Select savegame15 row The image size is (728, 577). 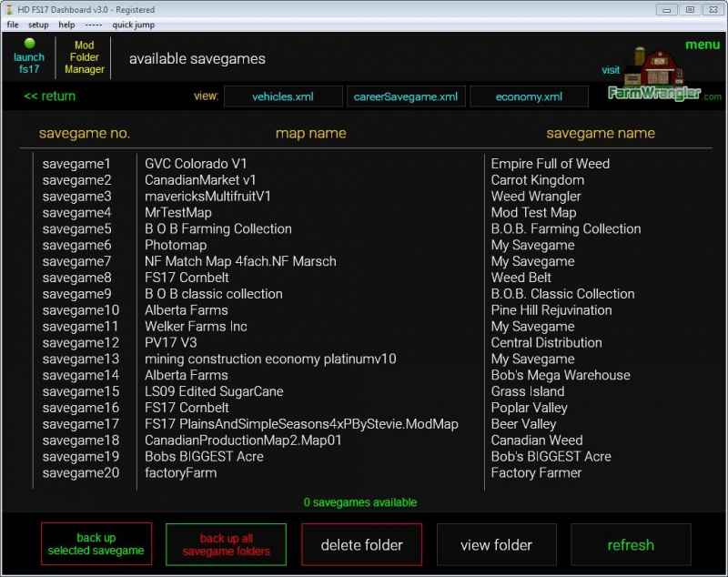coord(81,391)
